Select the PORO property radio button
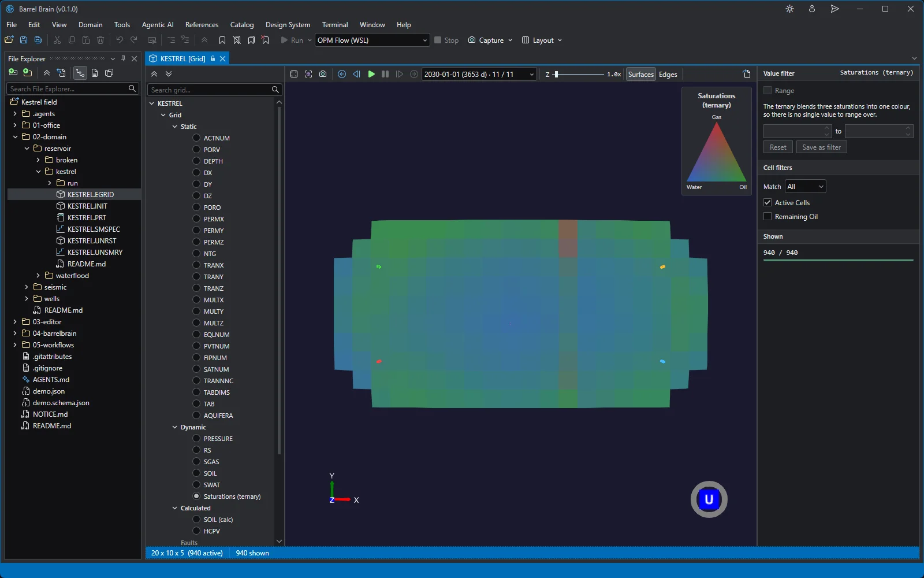The width and height of the screenshot is (924, 578). pyautogui.click(x=196, y=207)
